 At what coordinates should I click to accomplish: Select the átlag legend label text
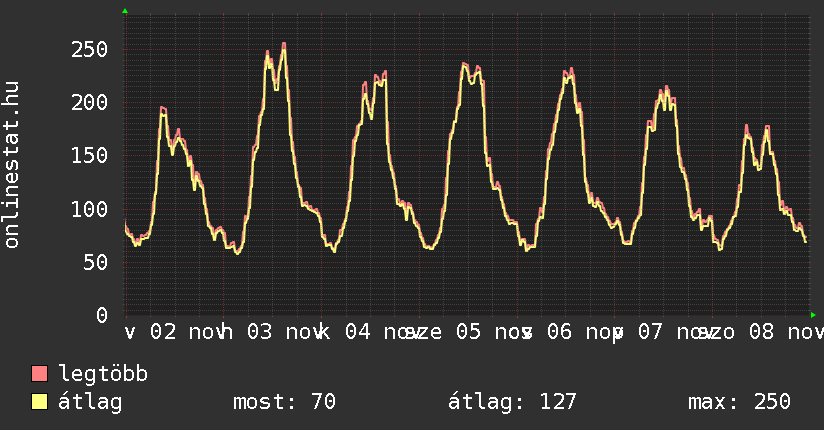pos(90,402)
